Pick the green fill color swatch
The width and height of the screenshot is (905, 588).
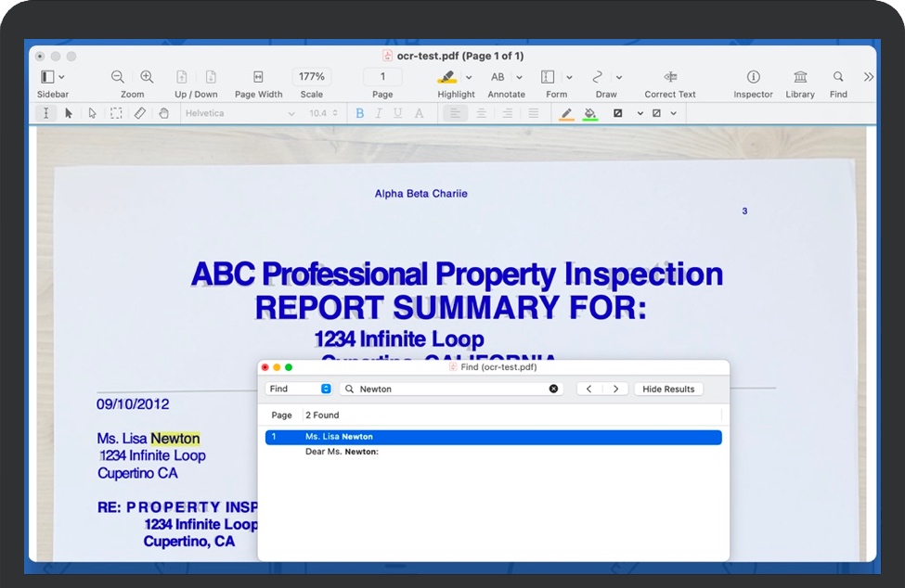coord(590,113)
